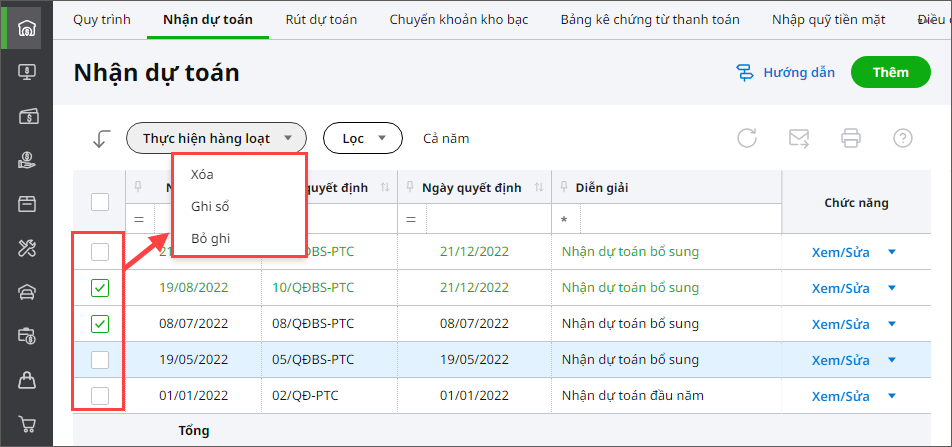Click Xem/Sửa for row 05/QĐBS-PTC
952x447 pixels.
(x=841, y=360)
